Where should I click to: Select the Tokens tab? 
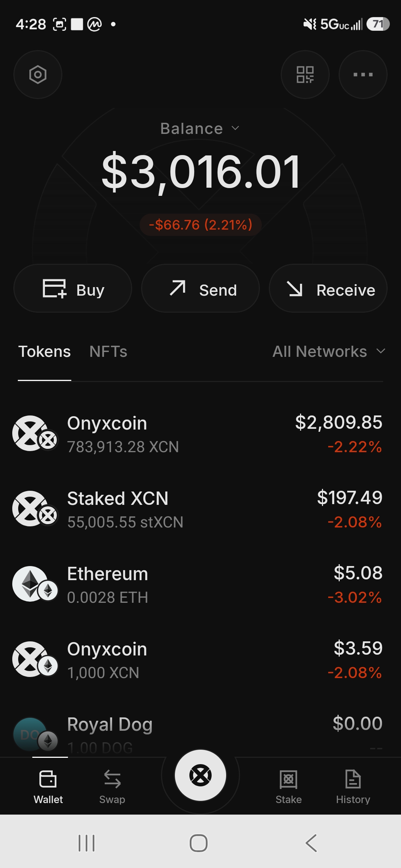[x=45, y=351]
